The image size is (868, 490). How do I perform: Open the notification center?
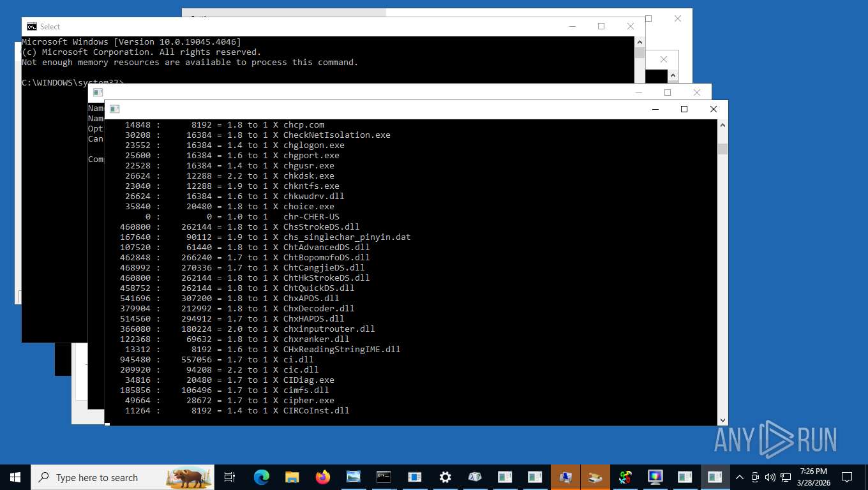(x=847, y=477)
